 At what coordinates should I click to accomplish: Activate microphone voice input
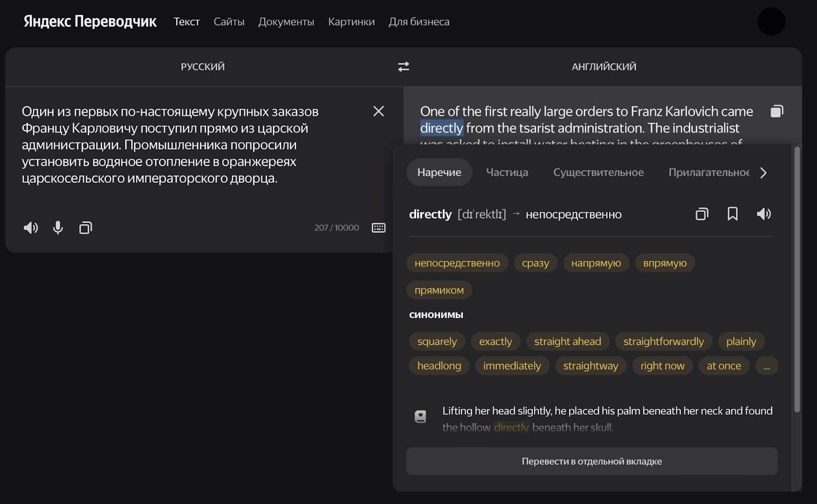(58, 228)
